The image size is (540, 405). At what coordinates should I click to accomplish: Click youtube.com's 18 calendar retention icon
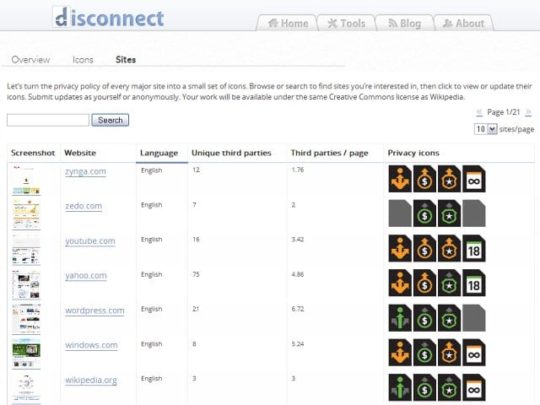coord(474,248)
